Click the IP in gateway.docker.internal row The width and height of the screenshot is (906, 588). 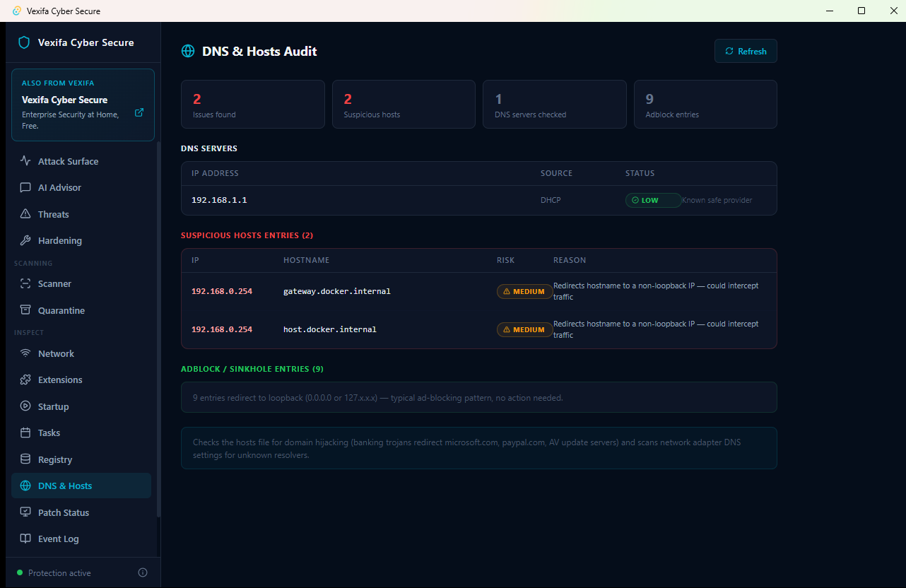222,291
